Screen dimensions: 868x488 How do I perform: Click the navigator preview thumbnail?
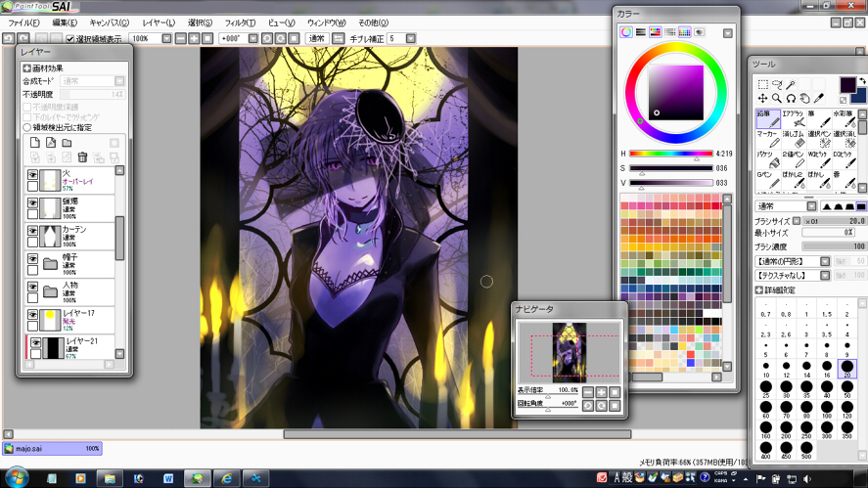pos(570,352)
